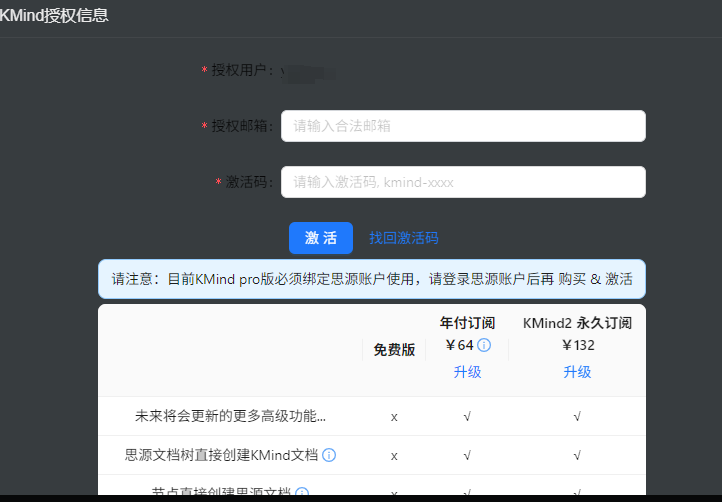Click the 思源文档树直接创建KMind文档 row label
The image size is (722, 502).
coord(221,455)
